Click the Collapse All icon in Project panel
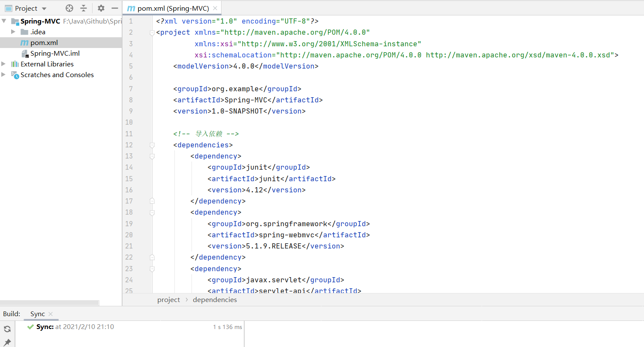The width and height of the screenshot is (644, 347). tap(84, 8)
